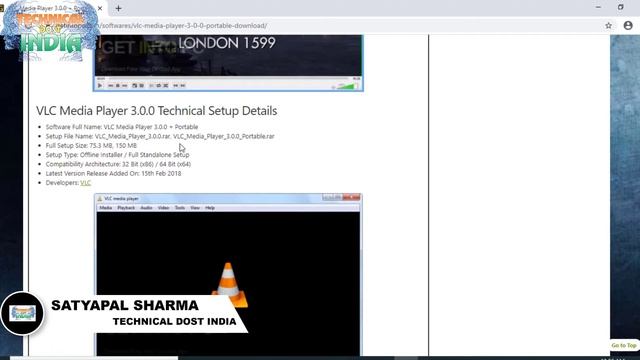Screen dimensions: 640x360
Task: Click the Audio menu in the VLC screenshot
Action: point(146,208)
